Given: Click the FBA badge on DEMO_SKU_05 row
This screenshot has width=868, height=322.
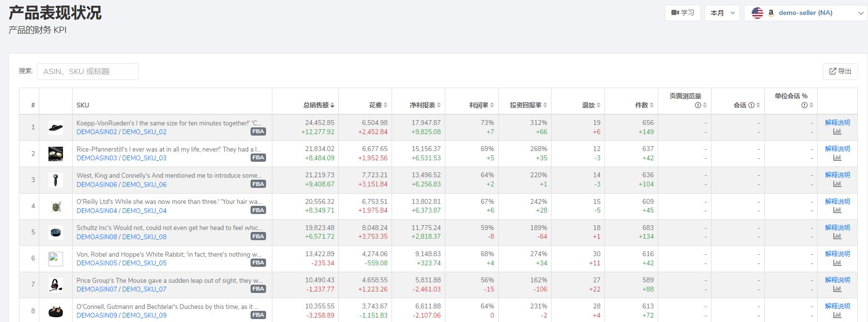Looking at the screenshot, I should click(x=258, y=263).
